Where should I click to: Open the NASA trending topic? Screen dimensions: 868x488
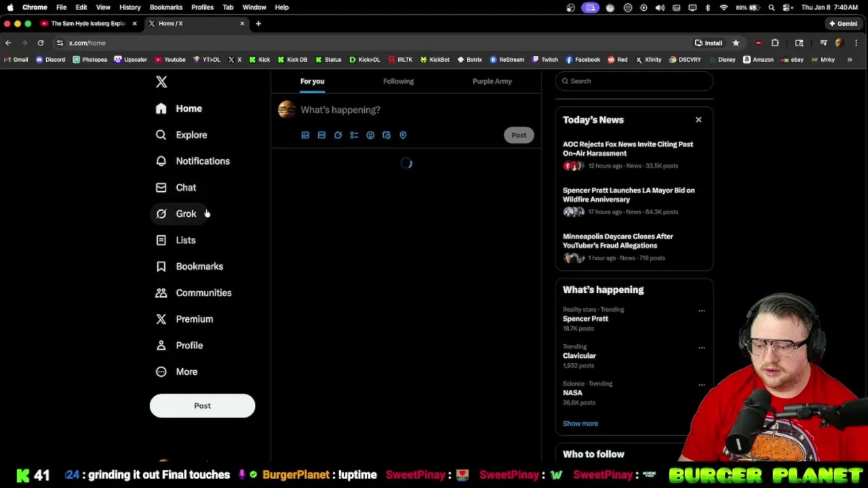[572, 393]
